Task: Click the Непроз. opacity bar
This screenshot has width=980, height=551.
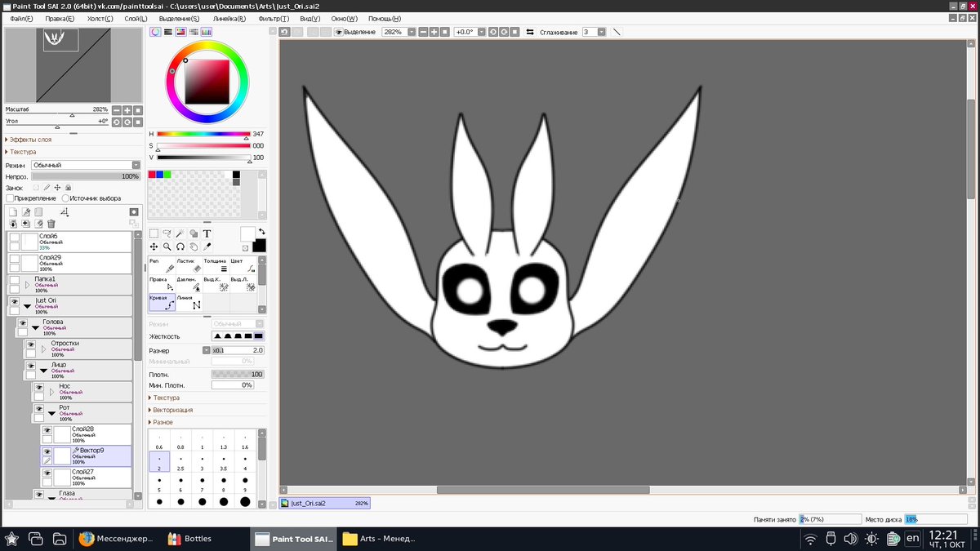Action: pyautogui.click(x=86, y=176)
